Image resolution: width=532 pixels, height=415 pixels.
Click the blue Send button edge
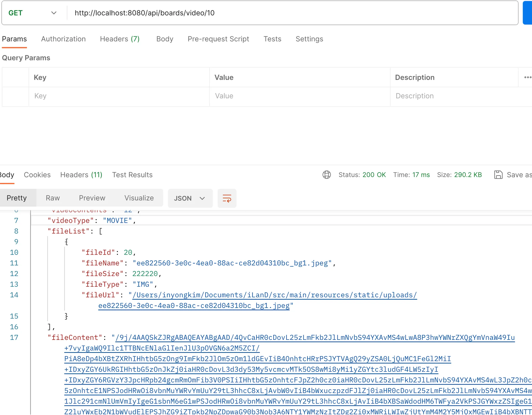[x=528, y=13]
